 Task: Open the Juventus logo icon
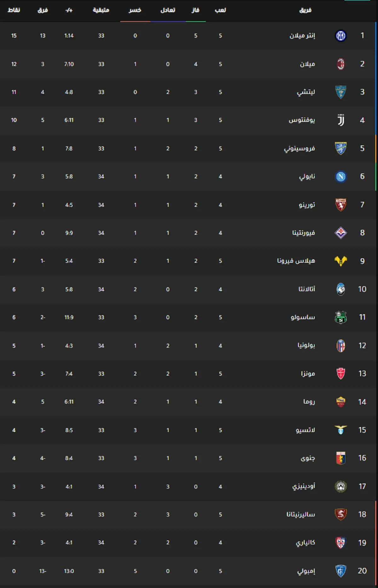pos(341,120)
